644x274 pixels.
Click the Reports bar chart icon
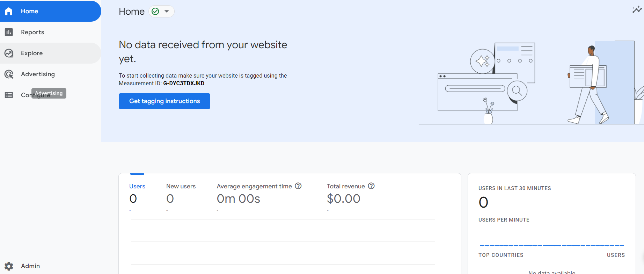[9, 32]
